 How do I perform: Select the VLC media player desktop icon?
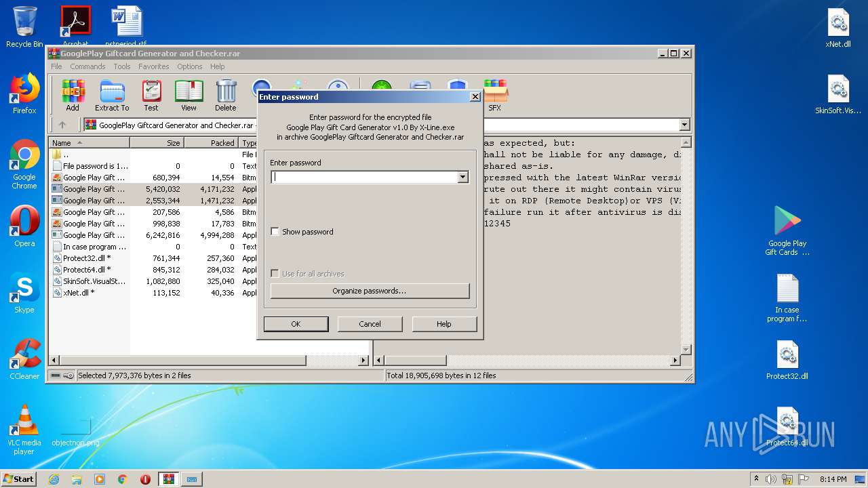click(x=24, y=430)
